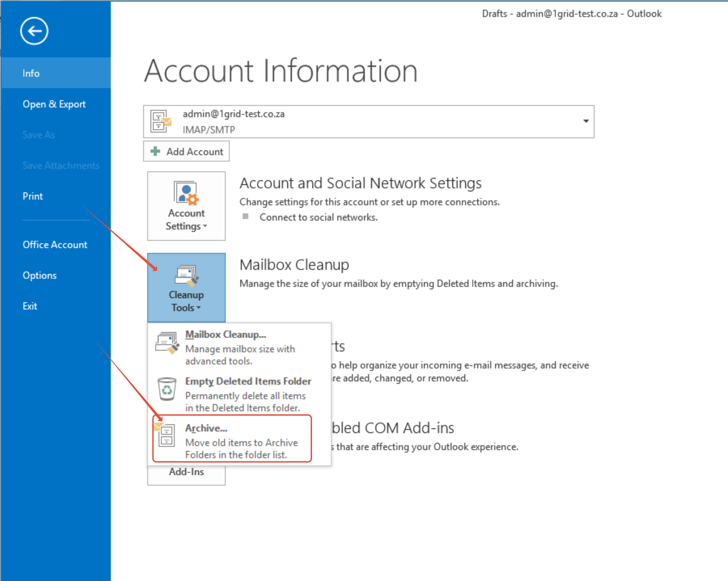
Task: Click Exit in the sidebar
Action: [30, 306]
